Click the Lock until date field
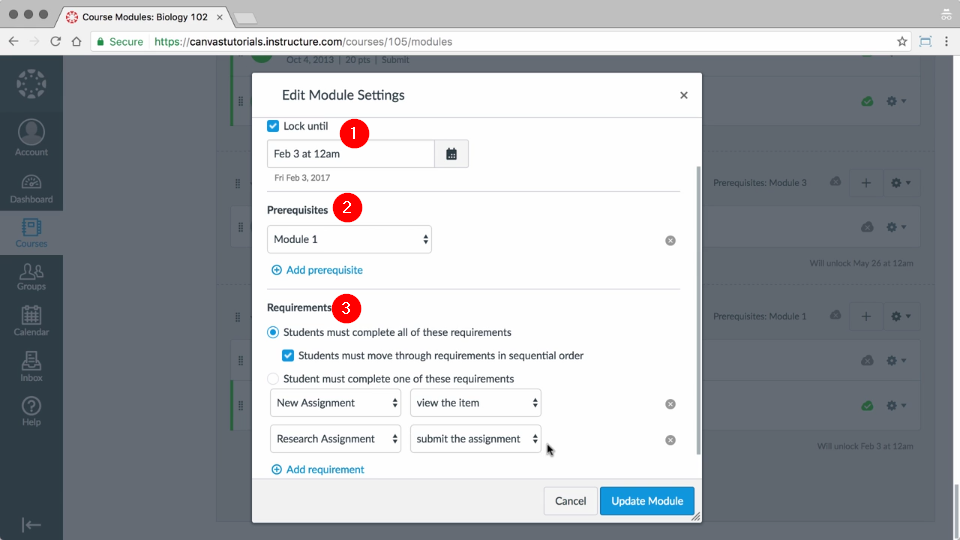Screen dimensions: 960x540 [x=350, y=154]
